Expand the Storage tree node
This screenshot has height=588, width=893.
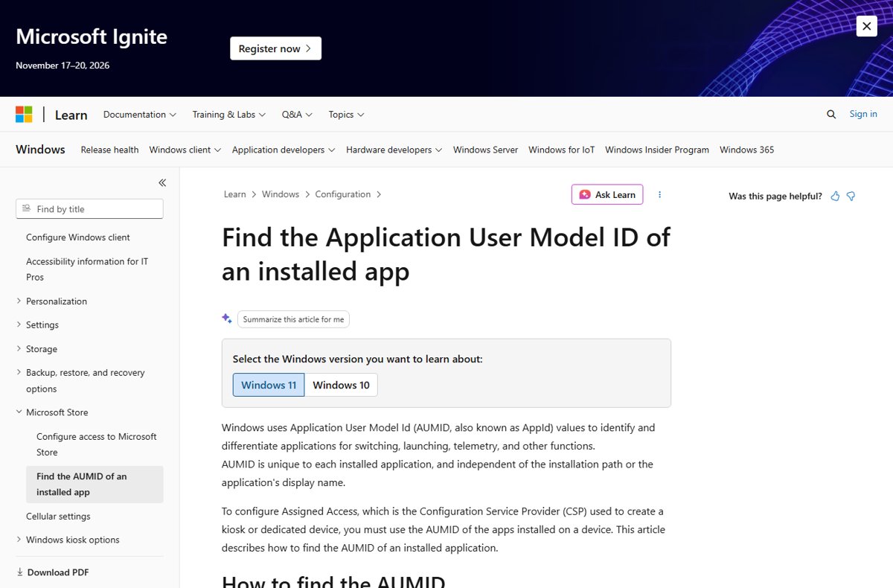pyautogui.click(x=19, y=348)
